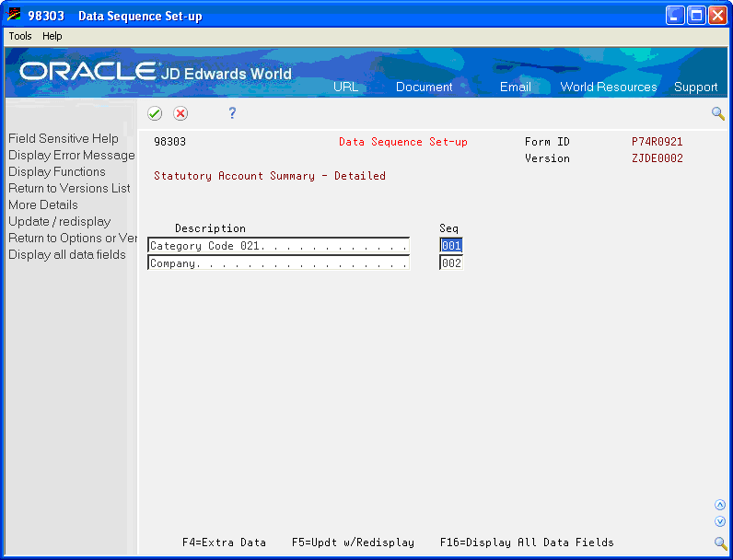Maximize the Data Sequence Set-up window
Screen dimensions: 733x560
tap(696, 16)
